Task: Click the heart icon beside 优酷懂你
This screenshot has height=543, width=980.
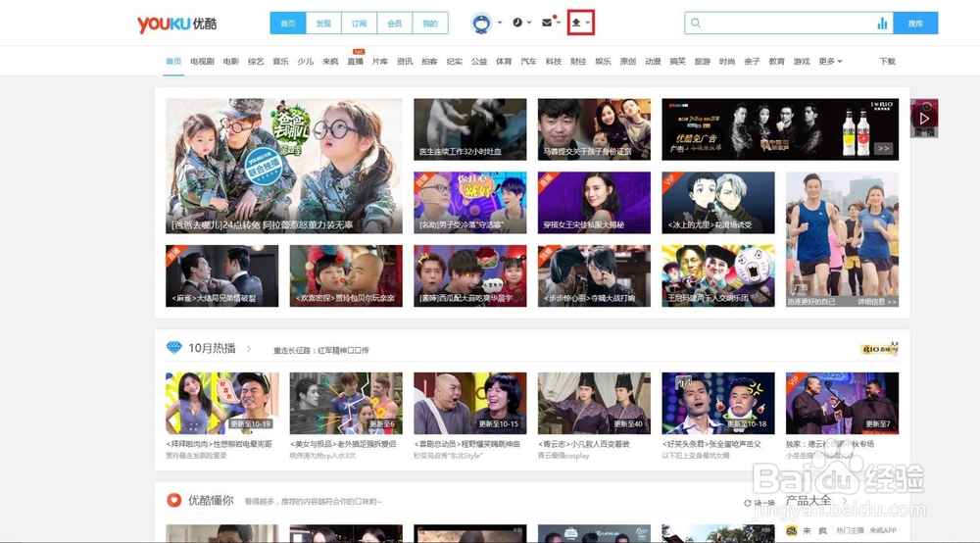Action: point(173,500)
